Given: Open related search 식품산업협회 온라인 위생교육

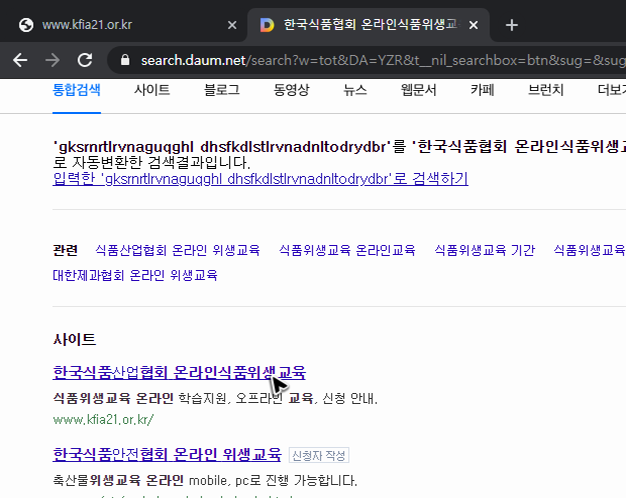Looking at the screenshot, I should coord(178,250).
